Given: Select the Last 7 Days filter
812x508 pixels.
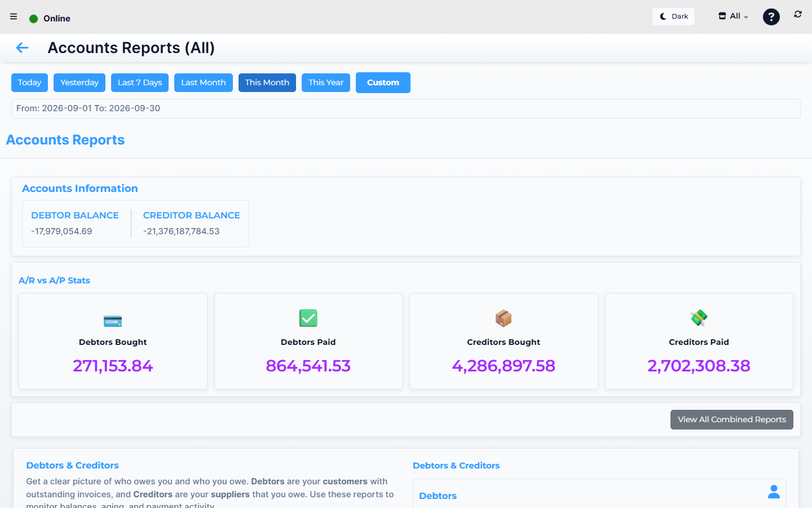Looking at the screenshot, I should point(140,82).
